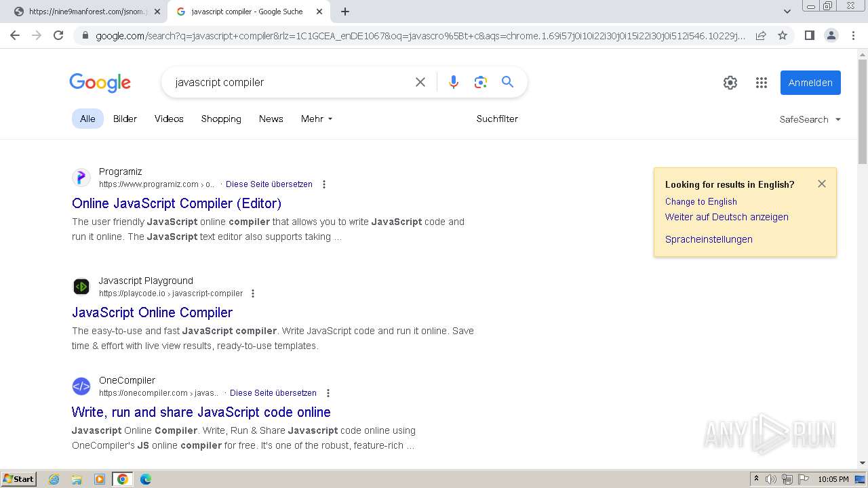Click the taskbar clock 10:05 PM

(833, 479)
